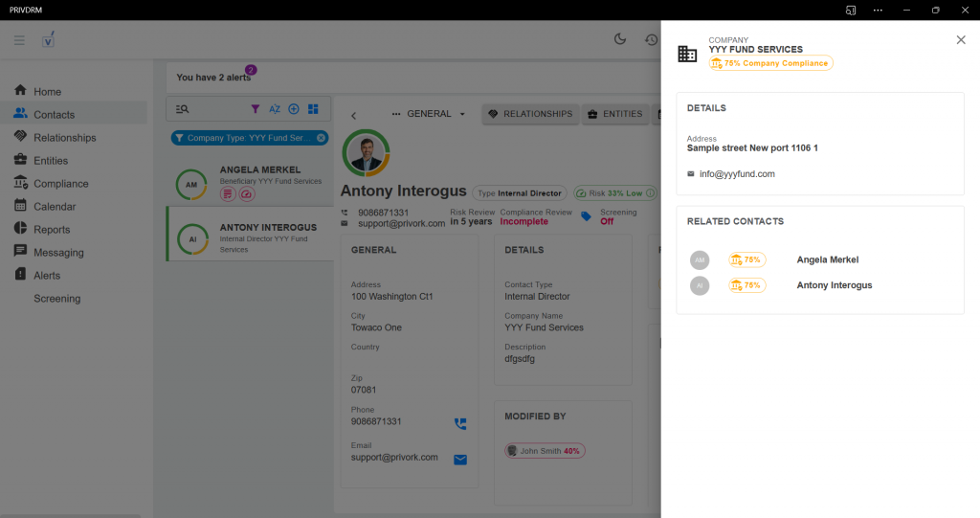The width and height of the screenshot is (980, 518).
Task: Open the ENTITIES tab
Action: 614,114
